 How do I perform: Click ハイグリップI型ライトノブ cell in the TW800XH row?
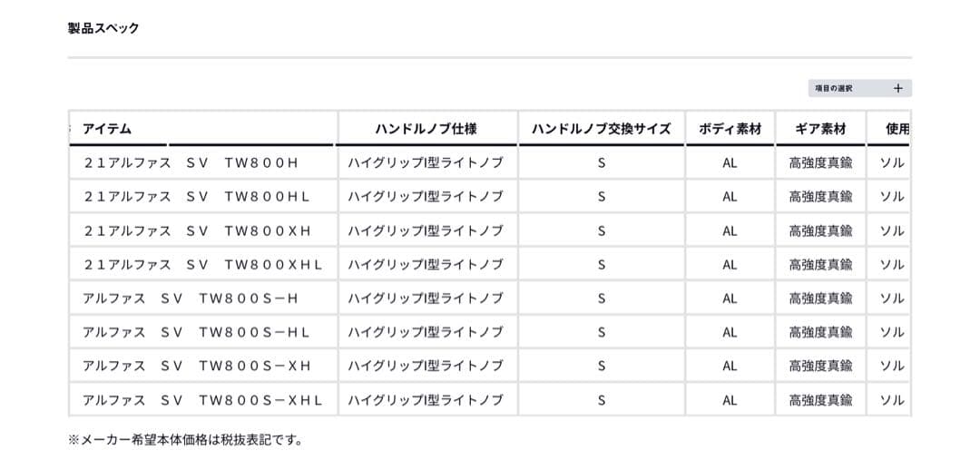point(426,230)
